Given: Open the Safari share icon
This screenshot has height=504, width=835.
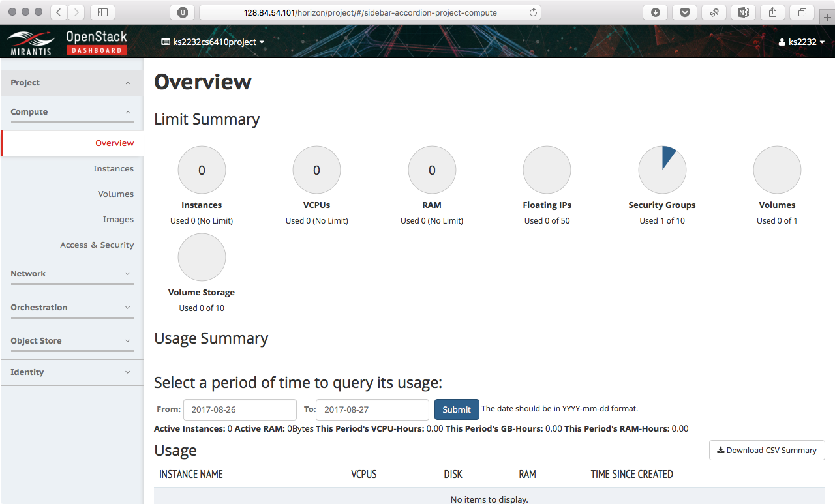Looking at the screenshot, I should 773,12.
